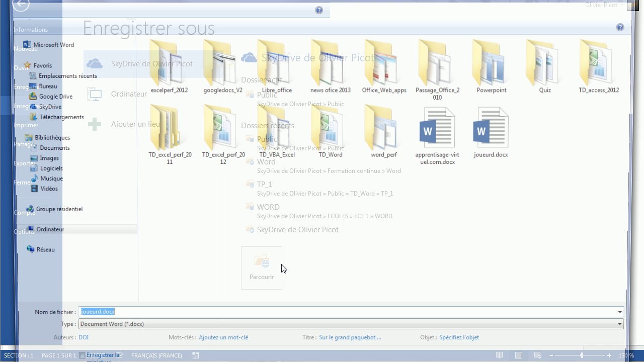Open the excelperf_2012 folder
Image resolution: width=644 pixels, height=362 pixels.
(x=169, y=67)
